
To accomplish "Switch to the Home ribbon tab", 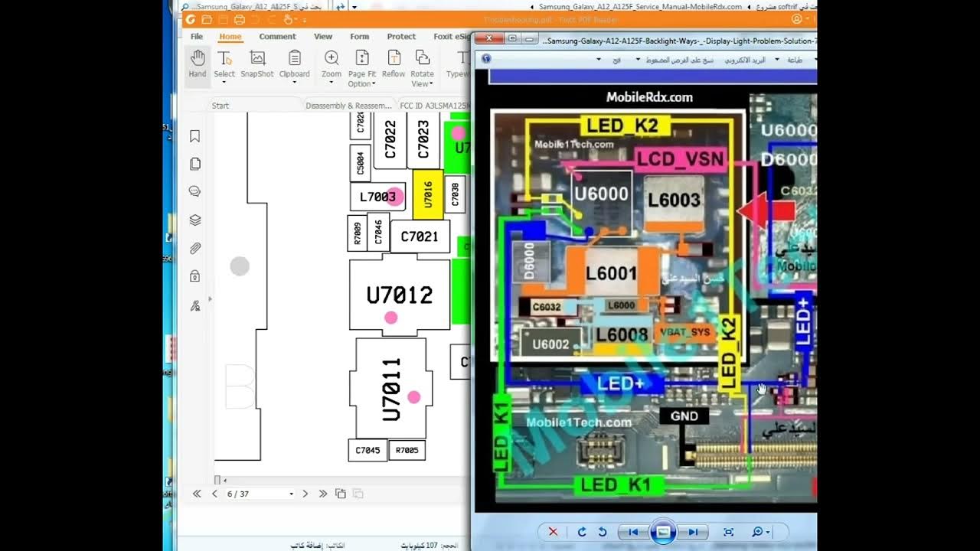I will 230,36.
